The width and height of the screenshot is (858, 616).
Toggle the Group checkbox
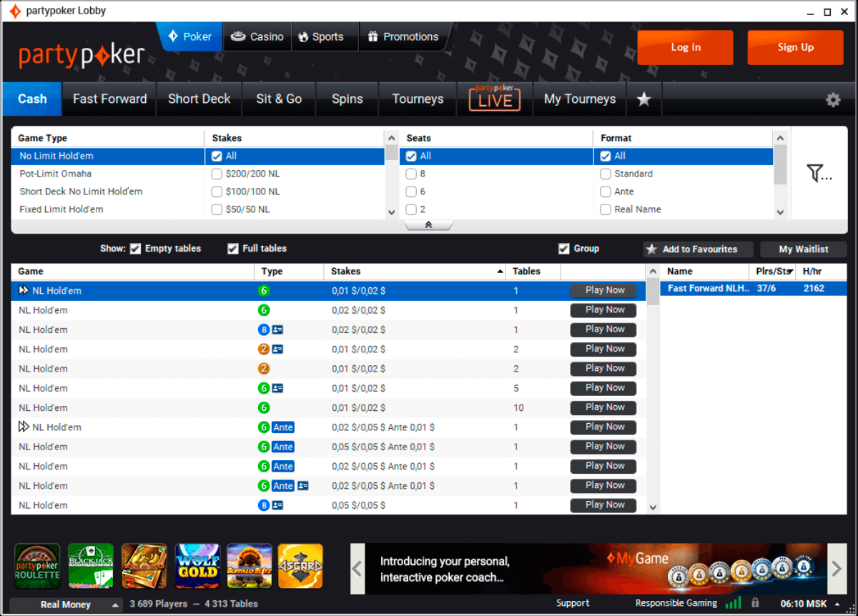[x=564, y=249]
